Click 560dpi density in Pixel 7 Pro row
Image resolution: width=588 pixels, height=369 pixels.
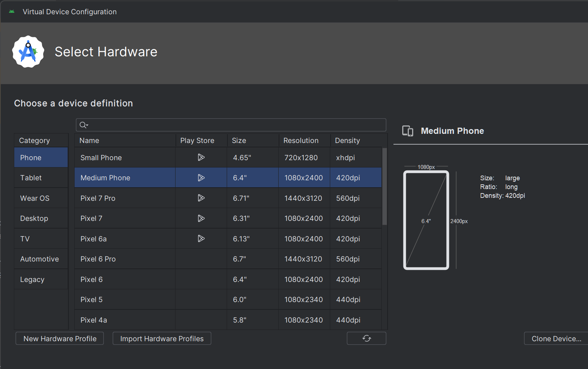(356, 198)
